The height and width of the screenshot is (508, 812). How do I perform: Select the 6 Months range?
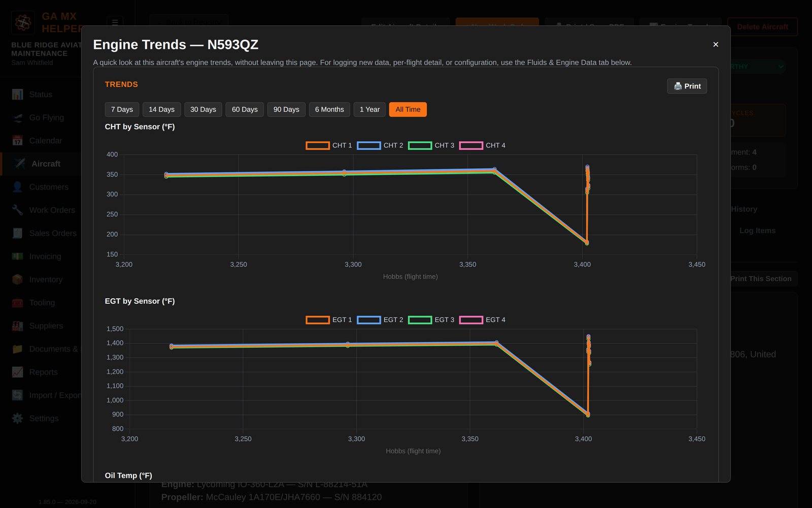(x=329, y=109)
